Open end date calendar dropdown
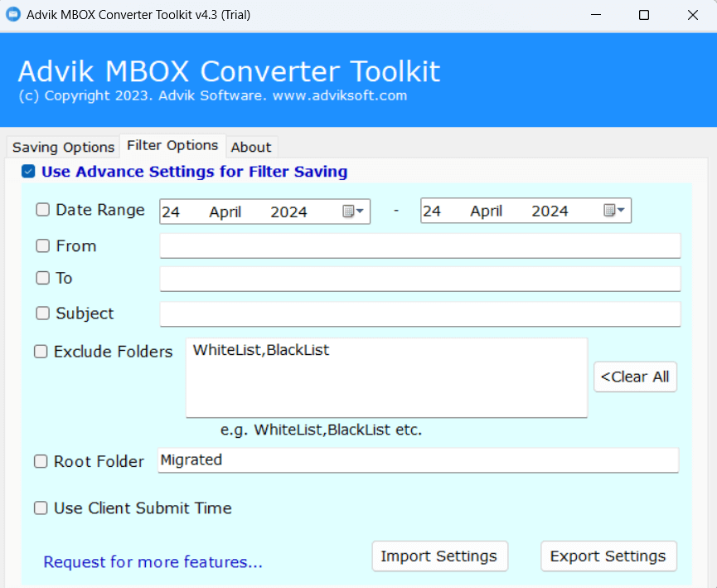Image resolution: width=717 pixels, height=588 pixels. (614, 210)
